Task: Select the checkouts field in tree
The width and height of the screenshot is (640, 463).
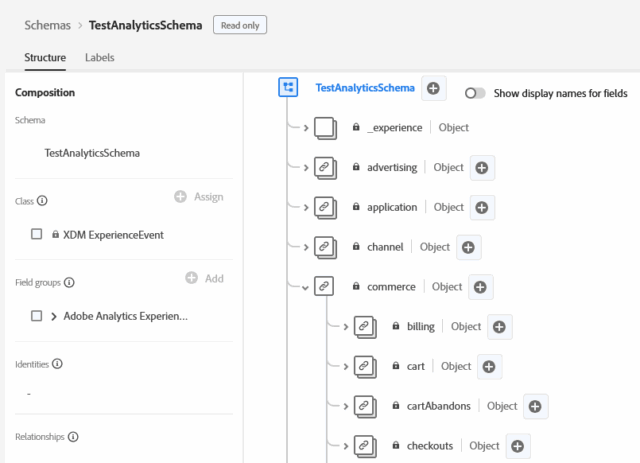Action: [x=429, y=446]
